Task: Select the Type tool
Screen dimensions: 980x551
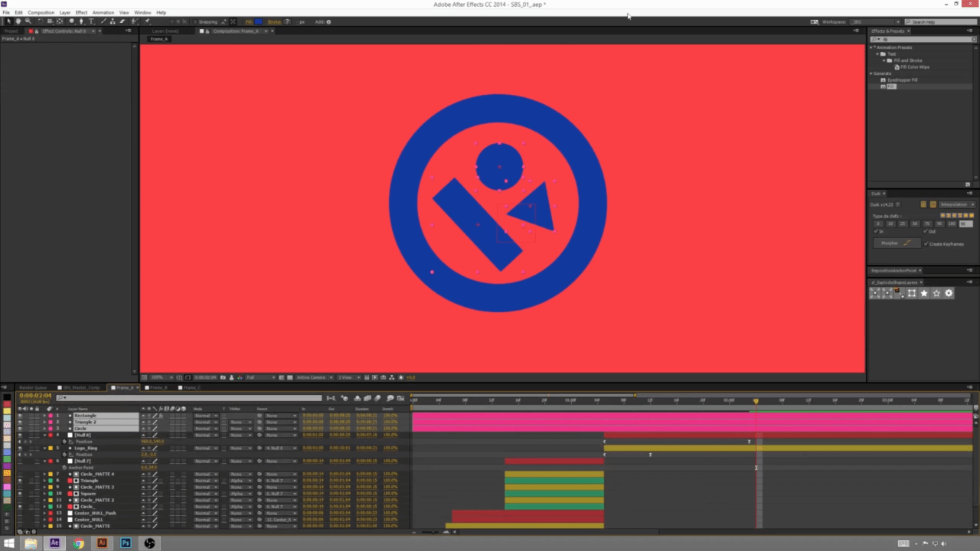Action: [91, 21]
